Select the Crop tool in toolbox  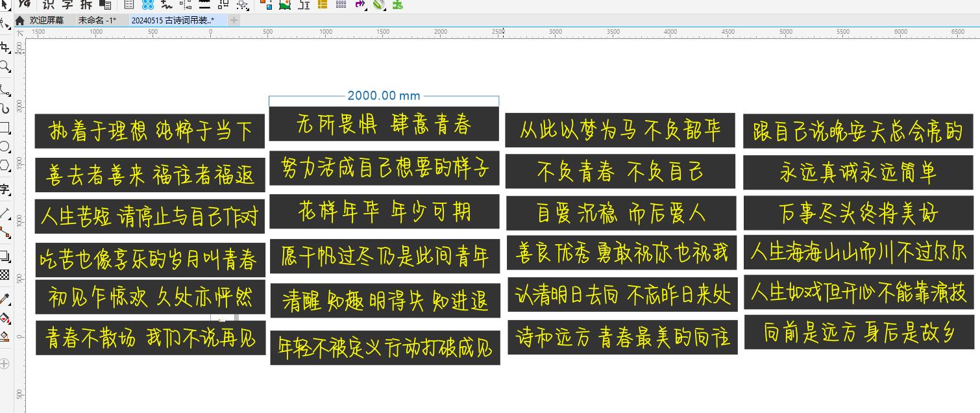(5, 47)
